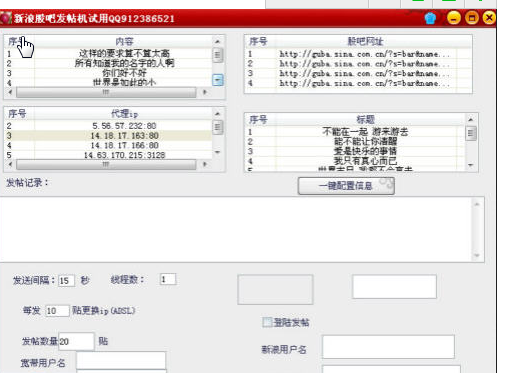The image size is (506, 373).
Task: Click left arrow of proxy list horizontal scrollbar
Action: point(10,164)
